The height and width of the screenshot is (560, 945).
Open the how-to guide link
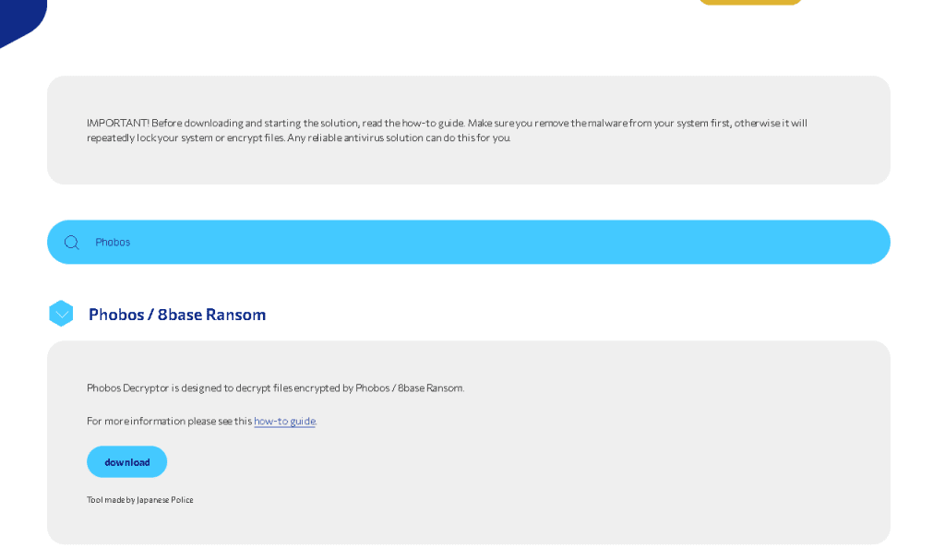tap(284, 422)
